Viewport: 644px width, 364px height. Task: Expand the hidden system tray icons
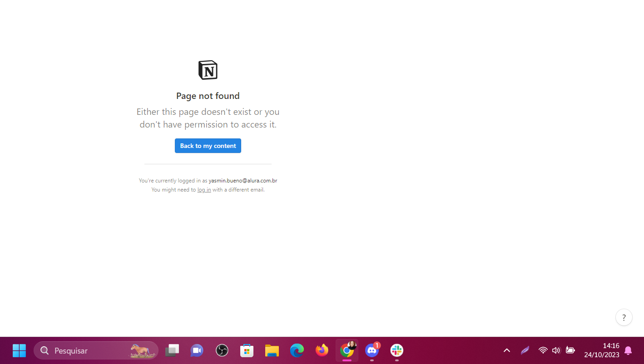[507, 350]
